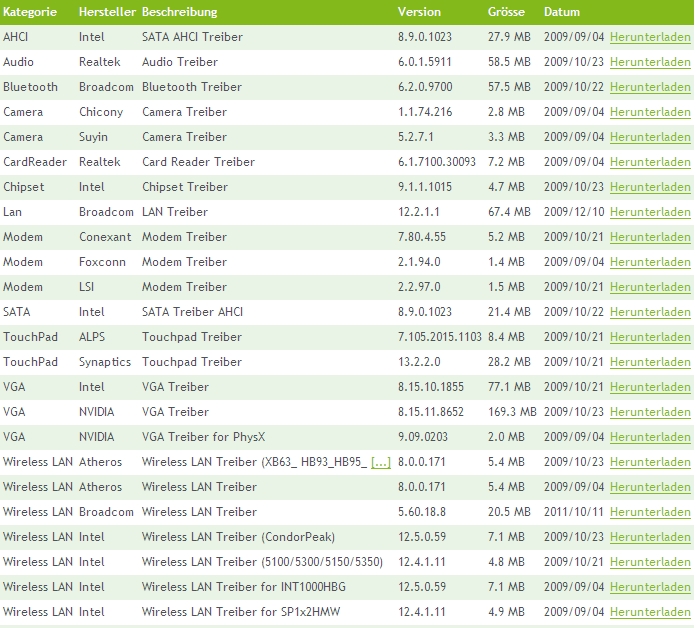Click the size value 169.3 MB
This screenshot has width=696, height=628.
[x=512, y=412]
